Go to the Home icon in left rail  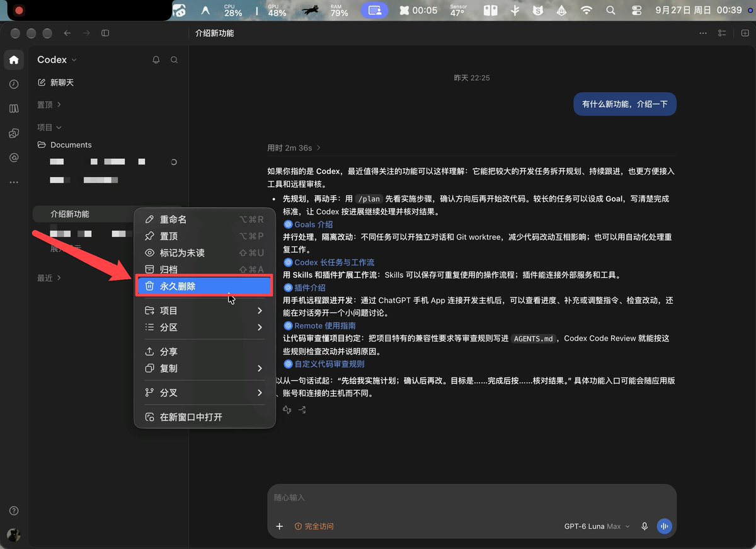pyautogui.click(x=14, y=61)
